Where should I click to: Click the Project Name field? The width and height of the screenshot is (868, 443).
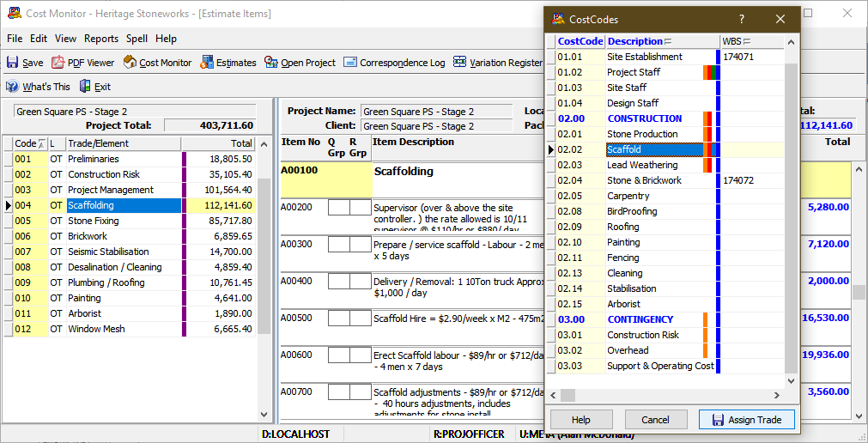coord(437,112)
